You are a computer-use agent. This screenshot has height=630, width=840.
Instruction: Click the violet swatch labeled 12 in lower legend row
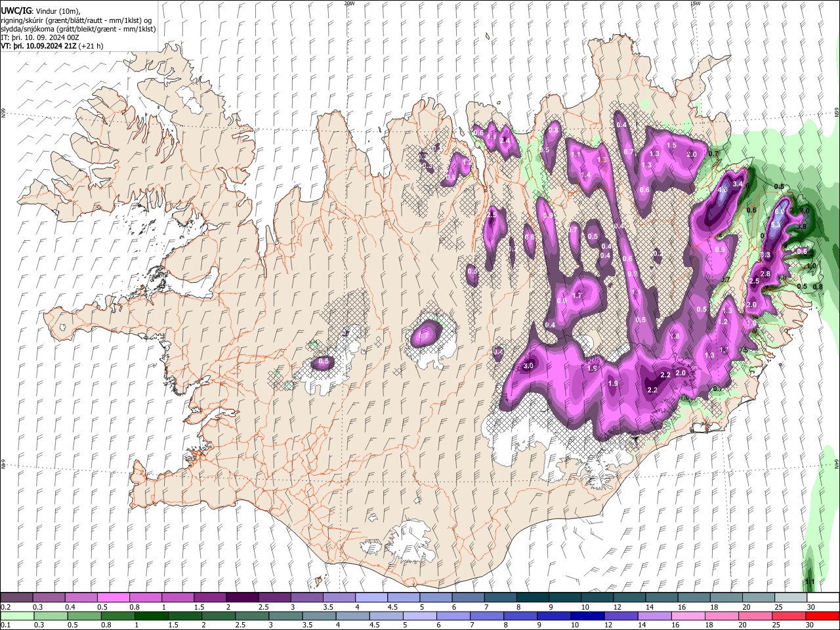coord(621,616)
